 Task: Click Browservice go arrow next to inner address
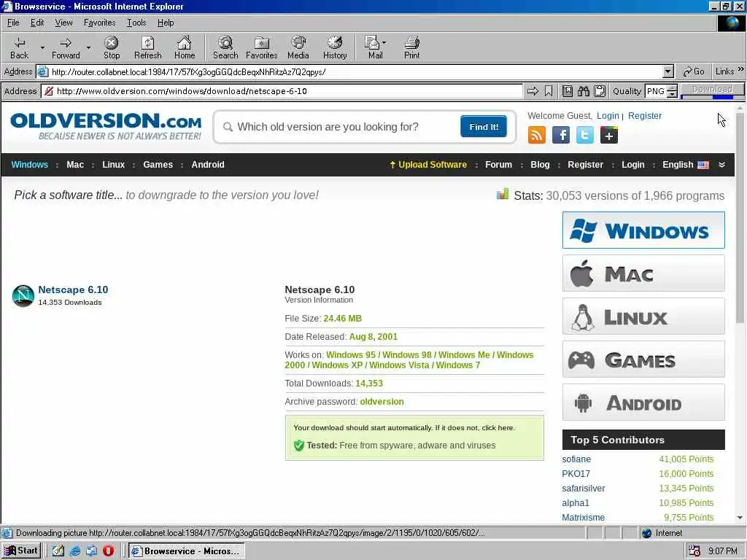pos(533,91)
